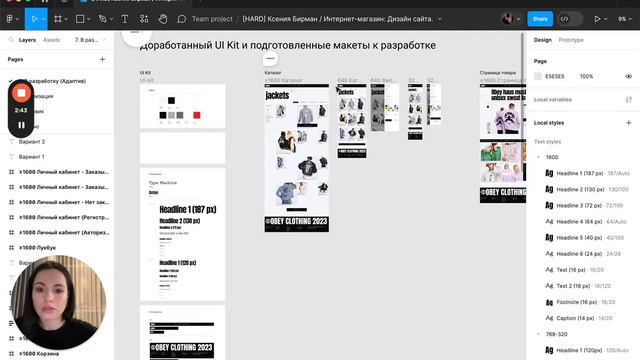Add a new local style
The image size is (640, 360).
click(629, 123)
